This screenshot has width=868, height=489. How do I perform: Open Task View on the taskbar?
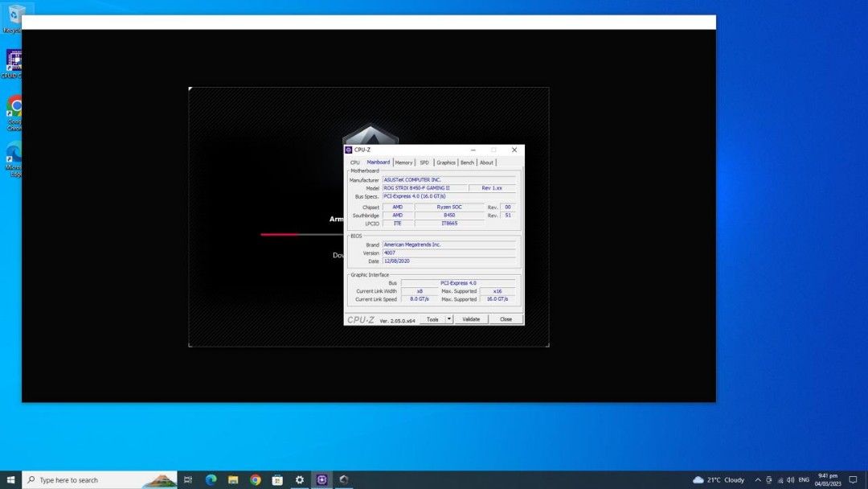(188, 479)
